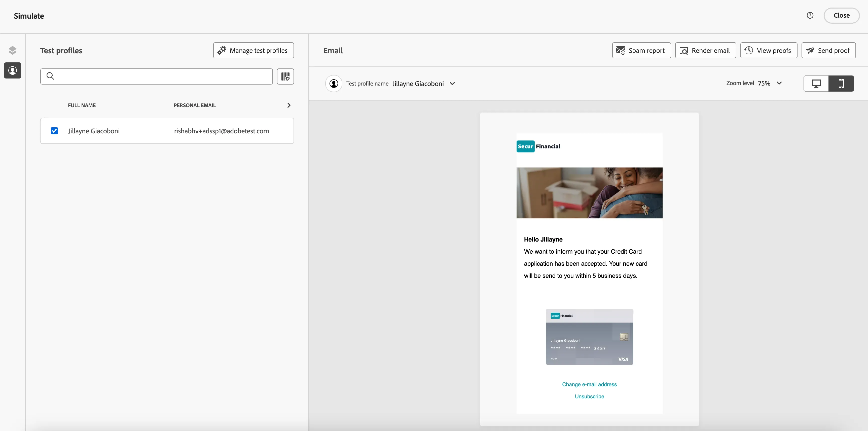The width and height of the screenshot is (868, 431).
Task: Expand the table columns with the chevron arrow
Action: tap(289, 105)
